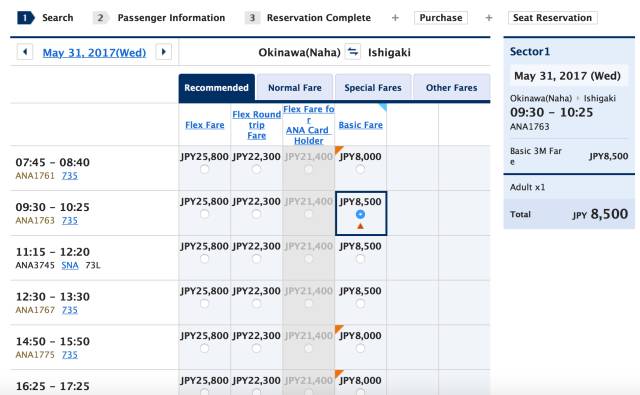Click Basic 3M Fare line in summary
The width and height of the screenshot is (640, 395).
[569, 156]
